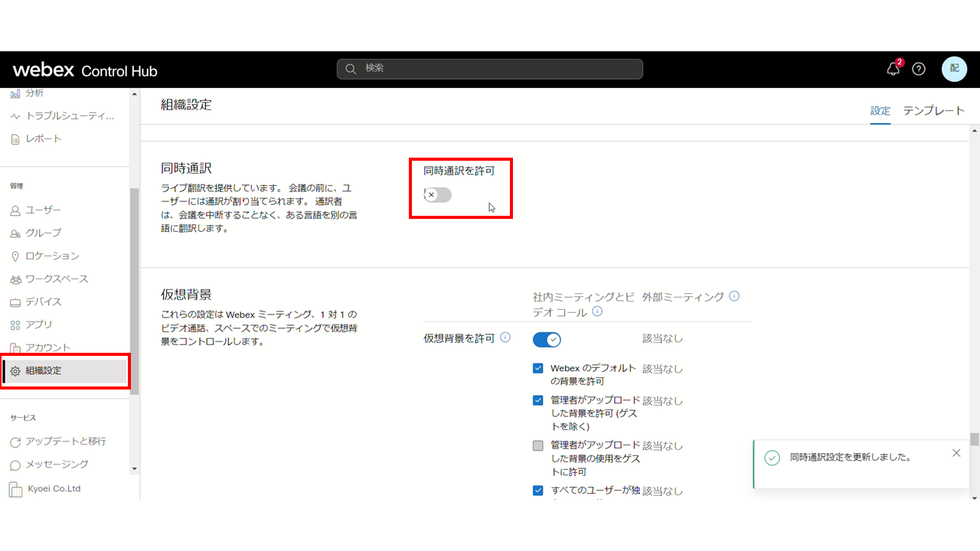This screenshot has width=980, height=551.
Task: Uncheck Webex のデフォルトの背景を許可
Action: 538,368
